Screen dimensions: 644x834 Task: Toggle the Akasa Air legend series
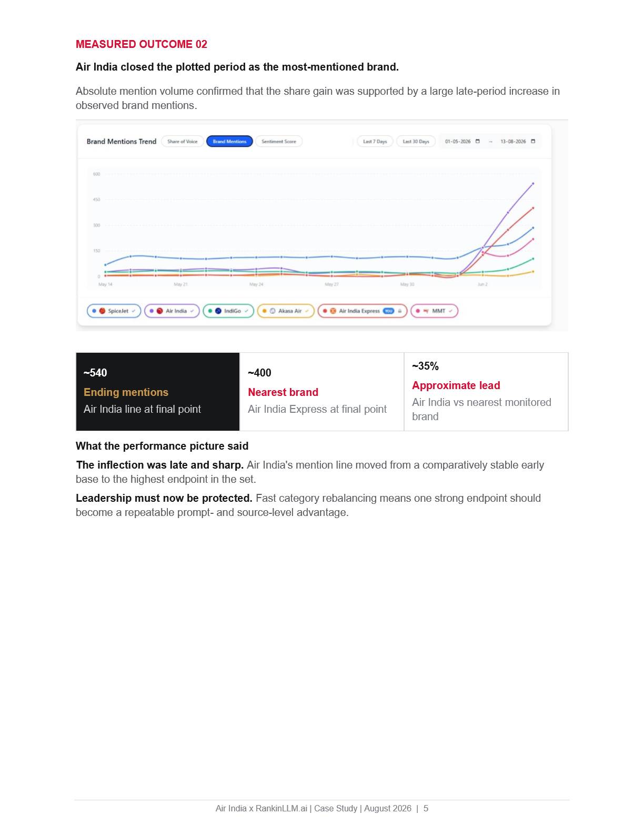click(x=286, y=311)
